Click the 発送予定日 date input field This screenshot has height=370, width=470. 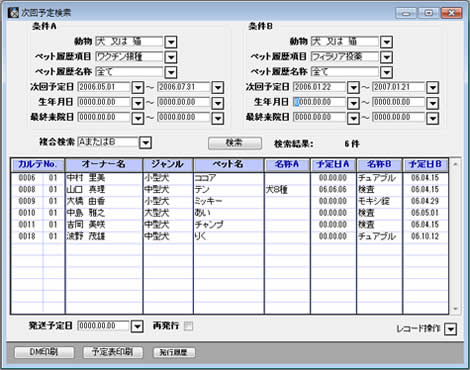[x=103, y=326]
